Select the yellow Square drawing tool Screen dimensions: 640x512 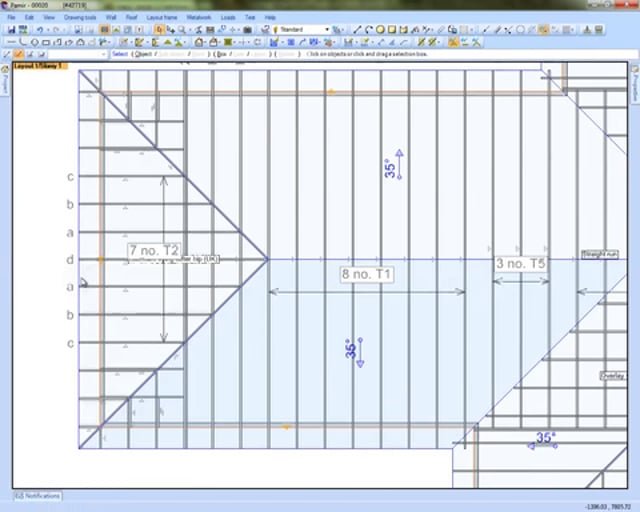(392, 29)
